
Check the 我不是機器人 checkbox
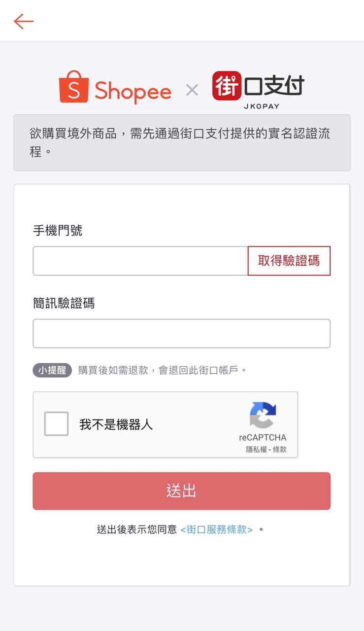point(56,424)
